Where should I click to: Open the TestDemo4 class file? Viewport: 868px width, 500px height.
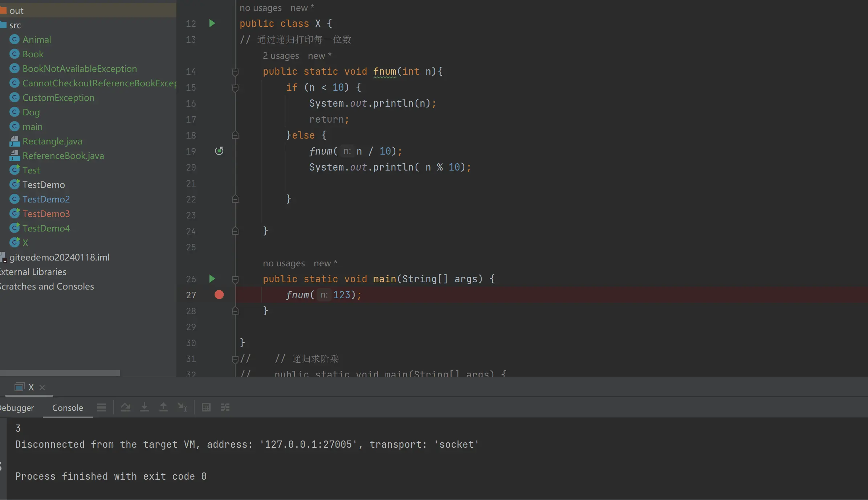click(46, 228)
